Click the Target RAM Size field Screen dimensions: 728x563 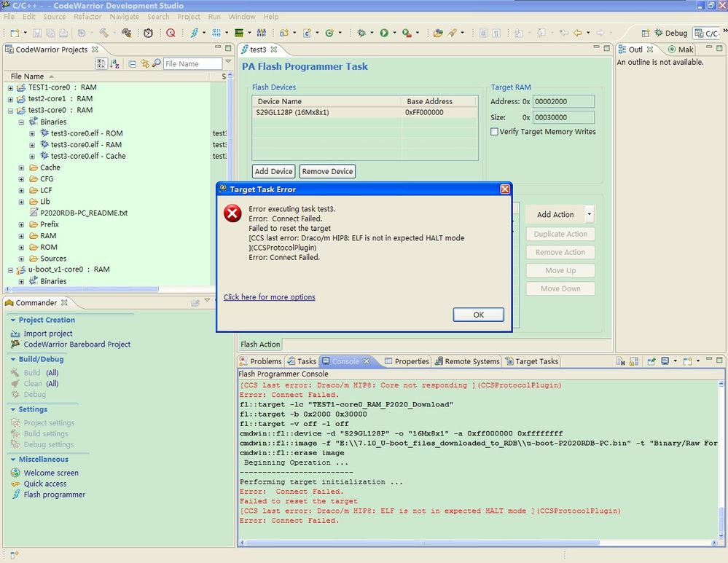tap(563, 117)
